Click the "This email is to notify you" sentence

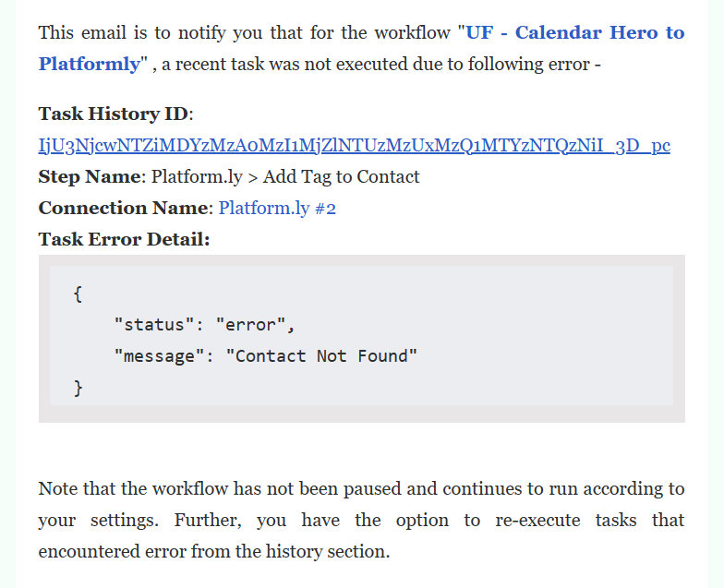pyautogui.click(x=362, y=48)
